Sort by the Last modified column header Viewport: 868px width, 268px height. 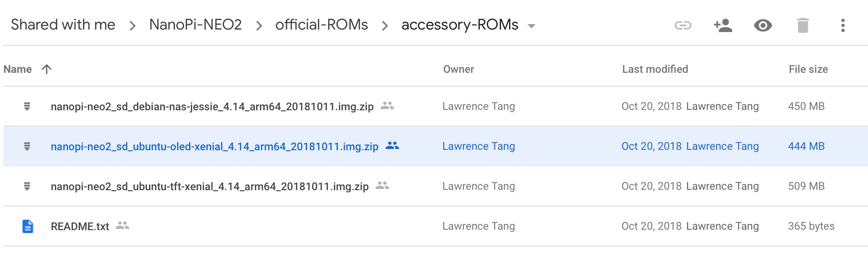[655, 69]
